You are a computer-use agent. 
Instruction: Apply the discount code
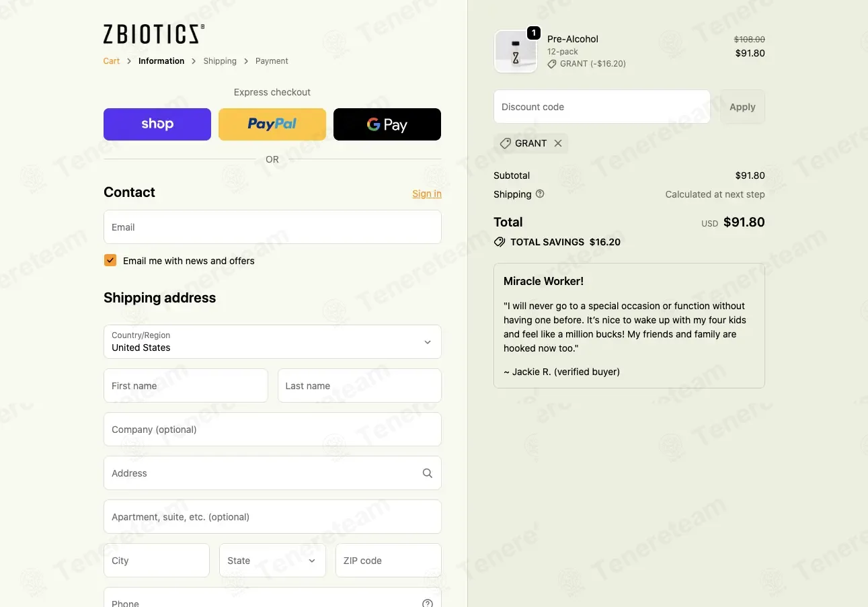742,107
